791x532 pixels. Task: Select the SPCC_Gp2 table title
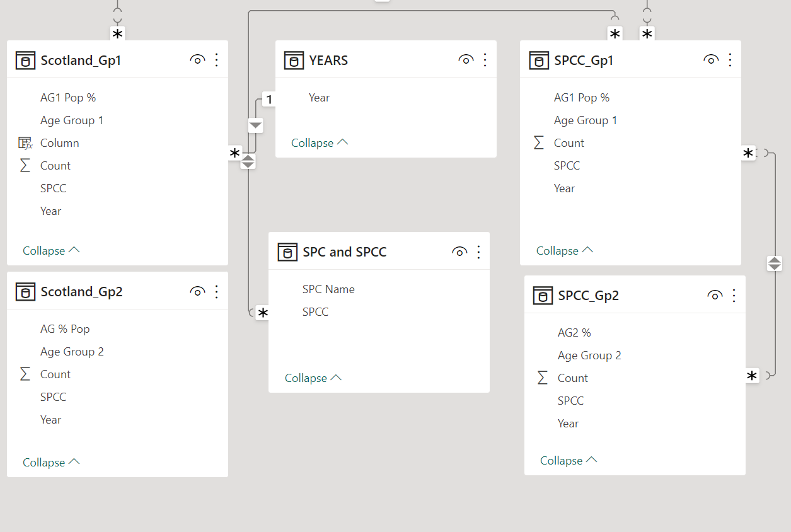589,296
